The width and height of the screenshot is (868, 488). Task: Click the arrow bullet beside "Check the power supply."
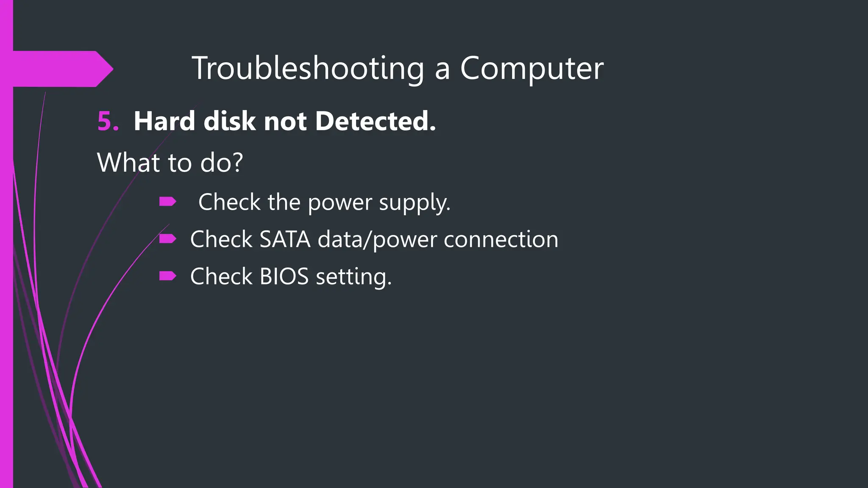pos(167,202)
